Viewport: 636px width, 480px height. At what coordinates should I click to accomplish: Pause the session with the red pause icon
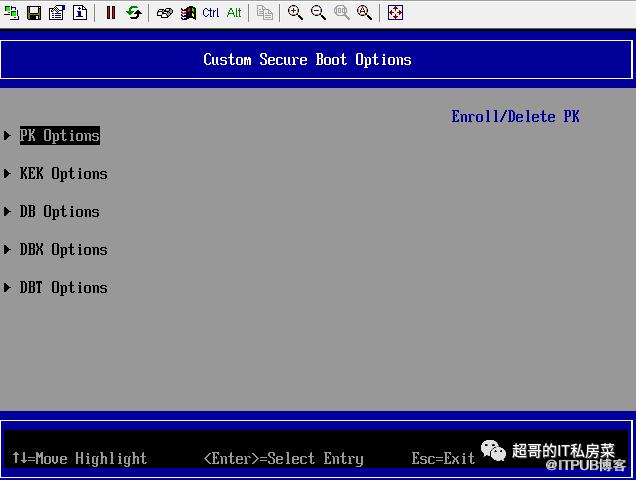tap(110, 12)
